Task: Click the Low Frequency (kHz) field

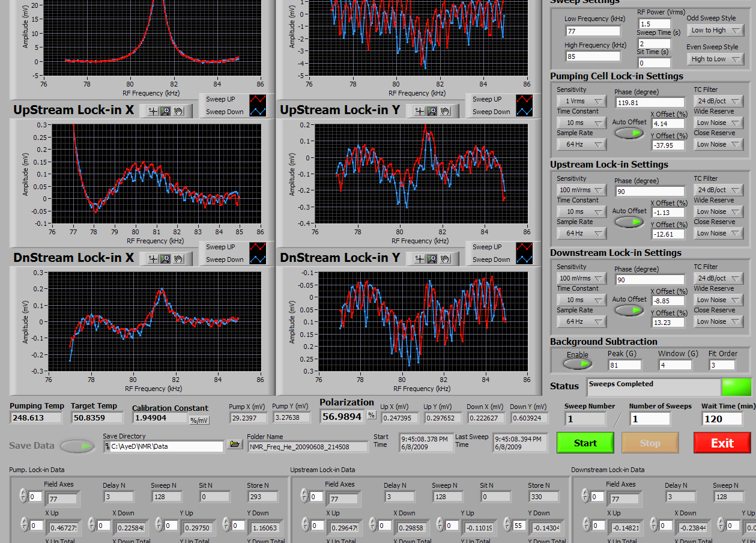Action: (x=593, y=31)
